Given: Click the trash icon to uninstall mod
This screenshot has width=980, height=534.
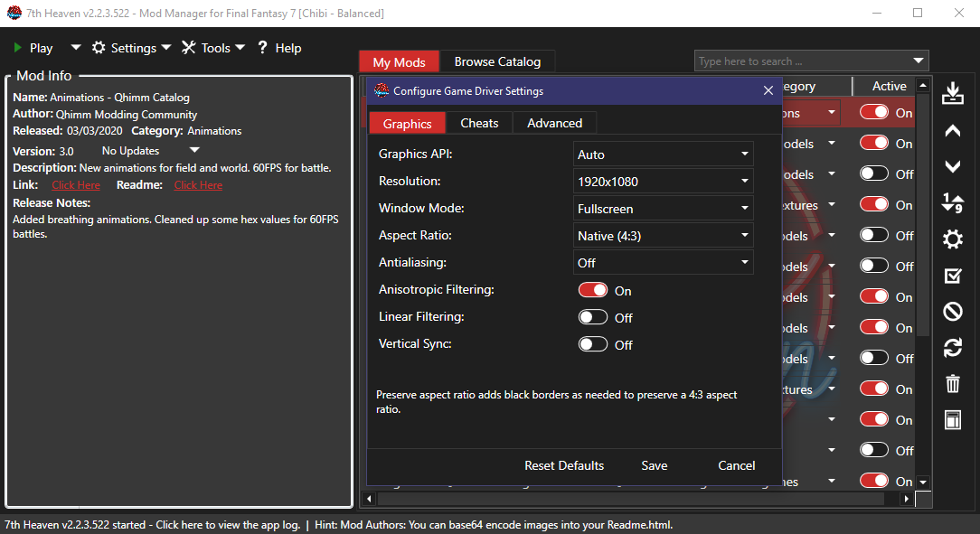Looking at the screenshot, I should 953,383.
